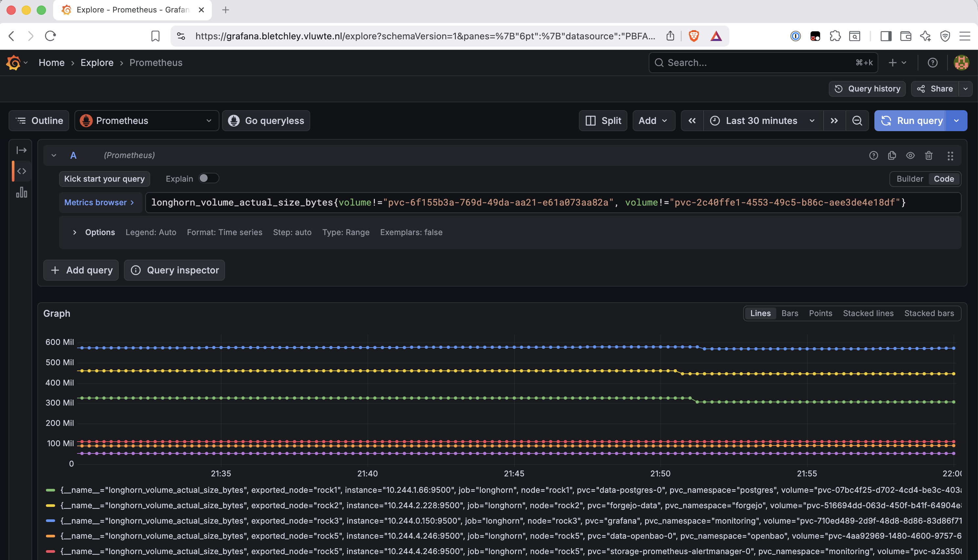The width and height of the screenshot is (978, 560).
Task: Open the Last 30 minutes time picker
Action: coord(763,121)
